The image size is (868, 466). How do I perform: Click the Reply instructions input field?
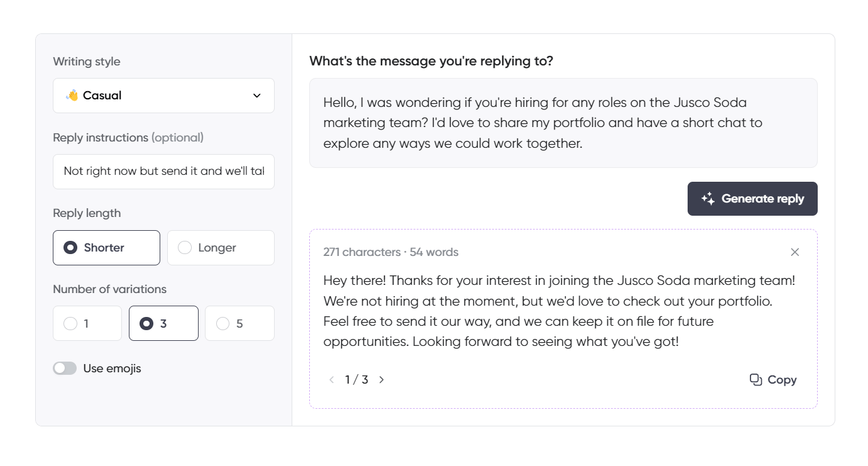pyautogui.click(x=163, y=171)
